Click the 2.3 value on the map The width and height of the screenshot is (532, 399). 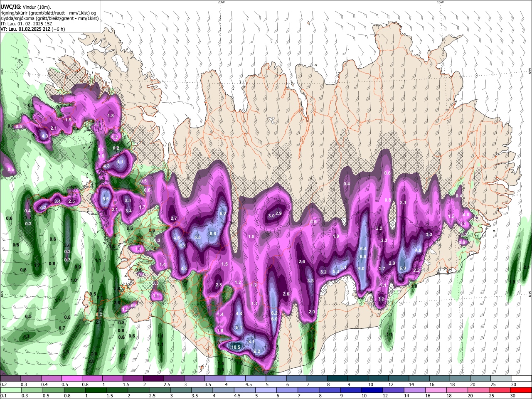point(384,241)
